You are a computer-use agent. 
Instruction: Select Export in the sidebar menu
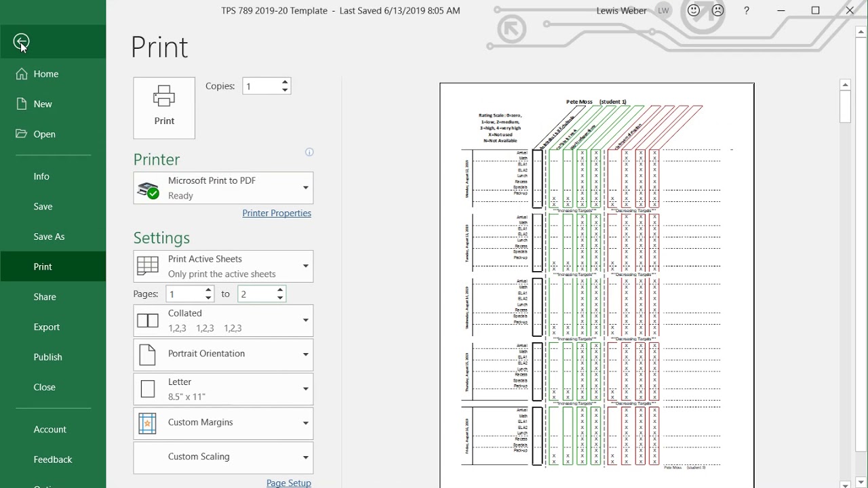click(47, 327)
